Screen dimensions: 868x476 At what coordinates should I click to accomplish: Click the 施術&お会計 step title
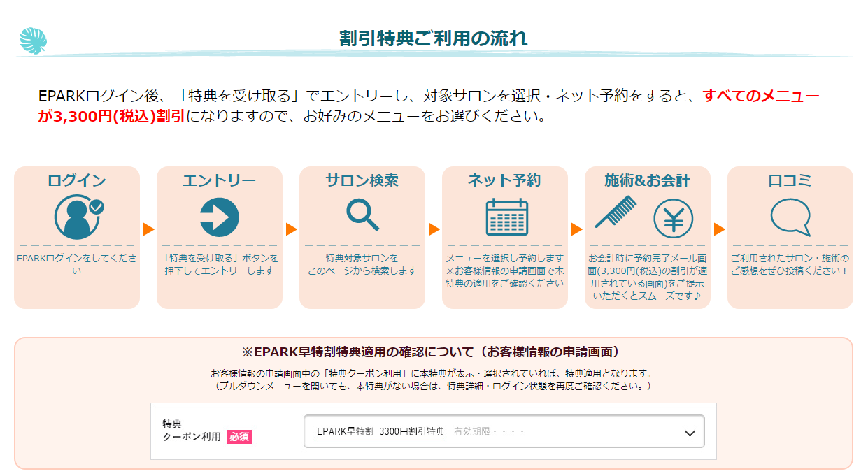pos(648,180)
